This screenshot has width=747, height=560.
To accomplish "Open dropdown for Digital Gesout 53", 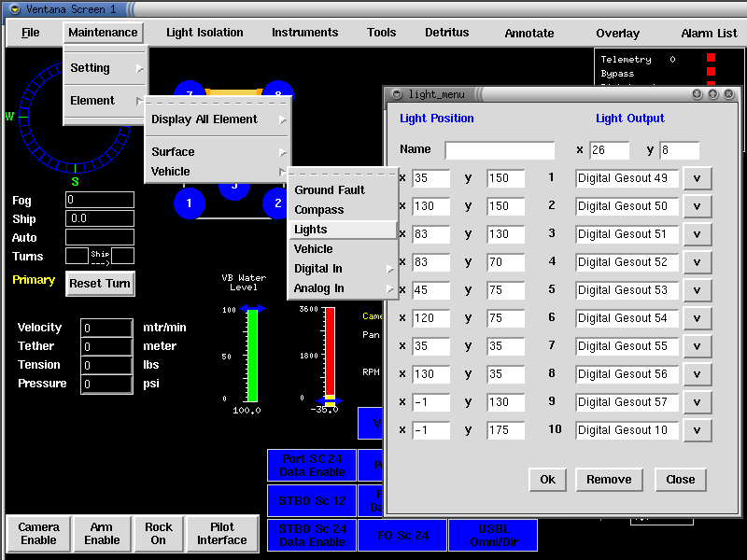I will pos(697,290).
